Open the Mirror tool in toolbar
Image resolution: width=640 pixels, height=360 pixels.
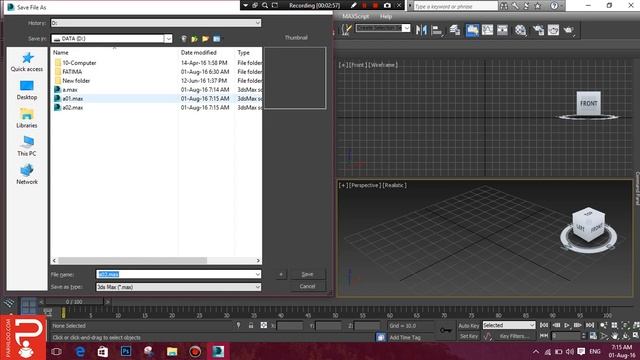421,30
